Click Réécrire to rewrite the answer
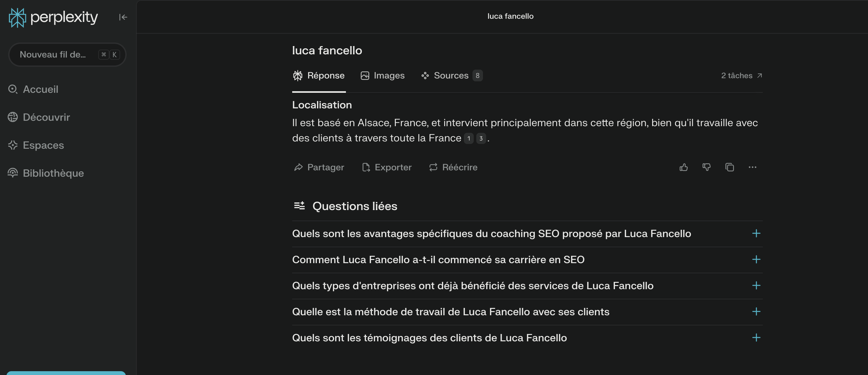868x375 pixels. (x=453, y=167)
